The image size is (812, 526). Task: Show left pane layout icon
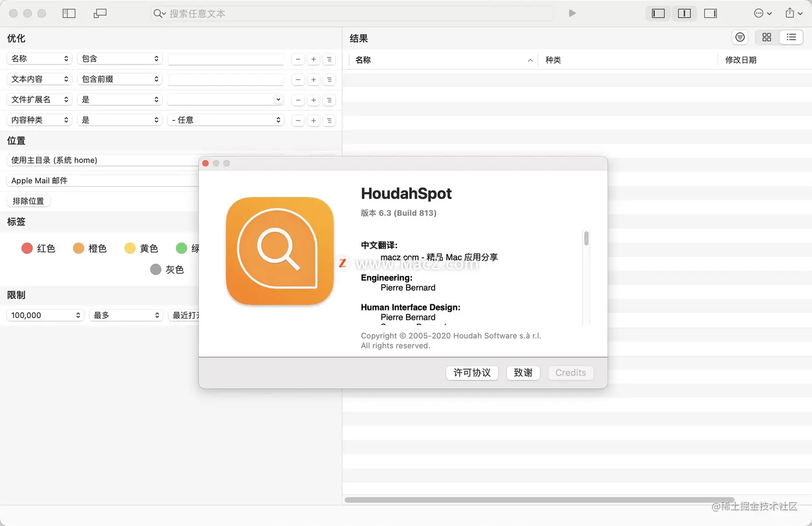(x=658, y=13)
